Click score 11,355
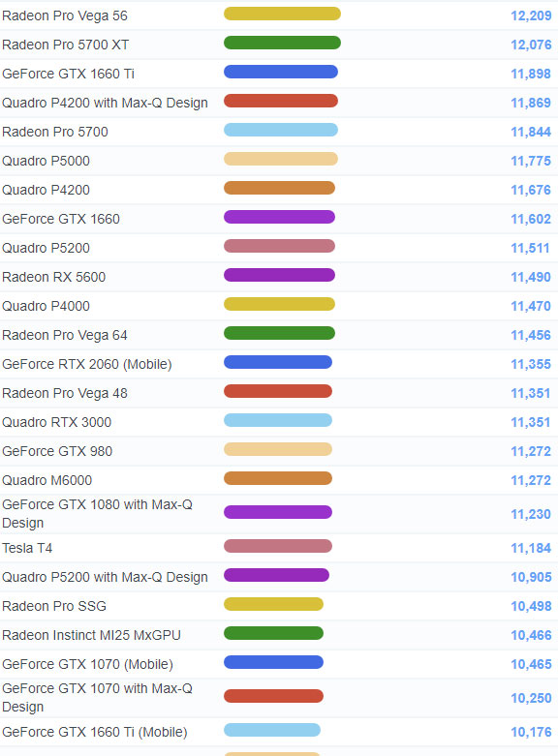558x756 pixels. pos(531,364)
